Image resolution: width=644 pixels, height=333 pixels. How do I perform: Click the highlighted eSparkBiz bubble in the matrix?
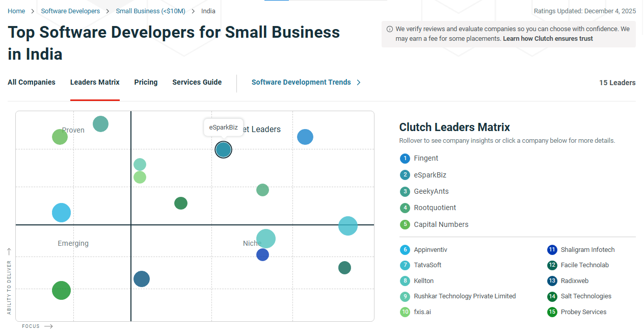click(x=223, y=150)
